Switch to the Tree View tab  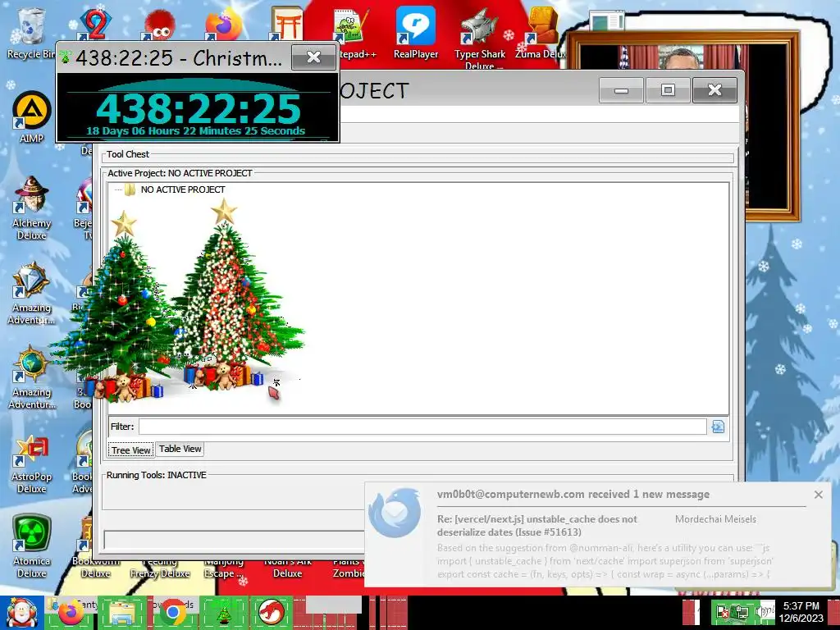[130, 450]
